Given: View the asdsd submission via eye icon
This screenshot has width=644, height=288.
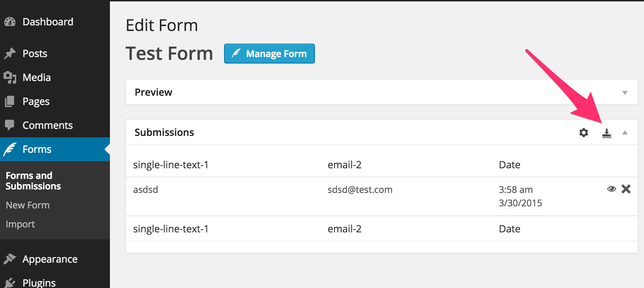Looking at the screenshot, I should [612, 189].
